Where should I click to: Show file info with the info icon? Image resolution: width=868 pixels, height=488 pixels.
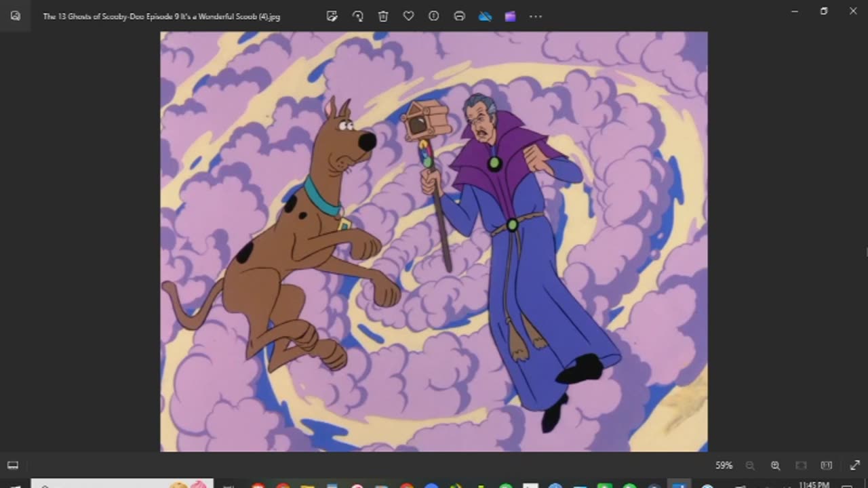coord(434,16)
